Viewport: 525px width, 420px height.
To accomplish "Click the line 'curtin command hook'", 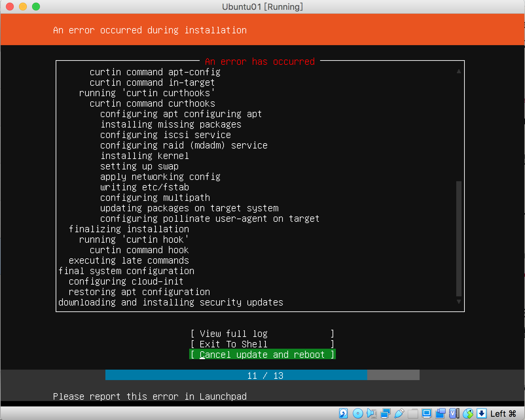I will tap(139, 250).
